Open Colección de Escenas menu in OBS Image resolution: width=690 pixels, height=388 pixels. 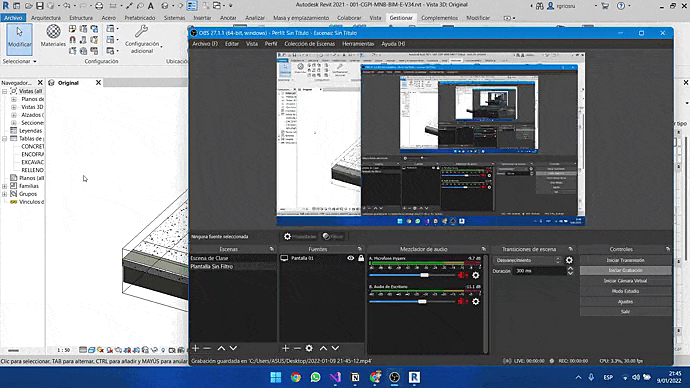(309, 44)
